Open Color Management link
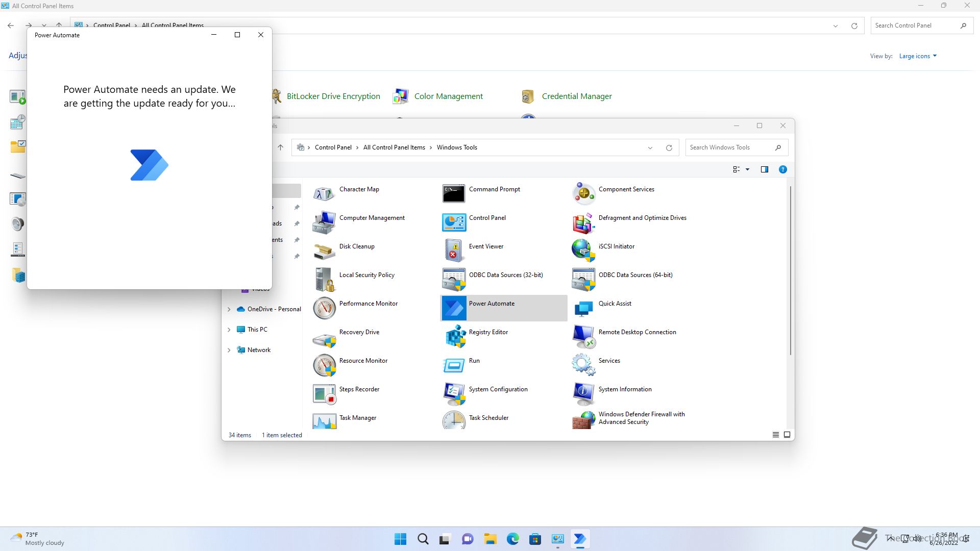The image size is (980, 551). tap(448, 96)
